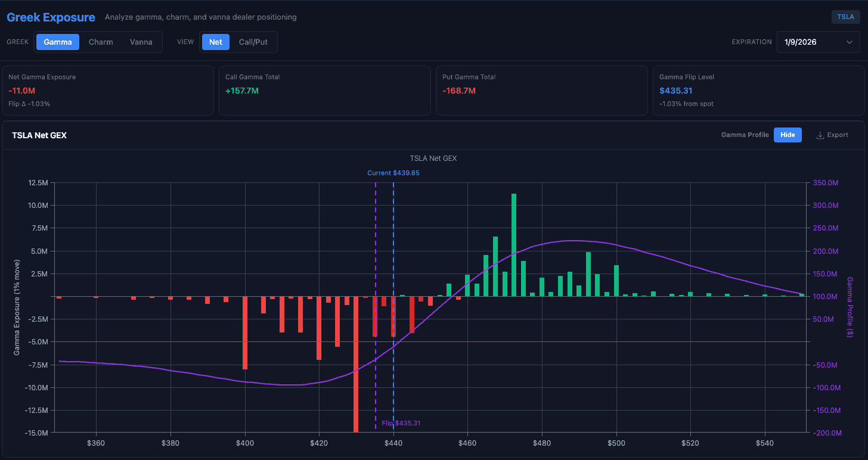Click the large red bar at $400

(245, 332)
